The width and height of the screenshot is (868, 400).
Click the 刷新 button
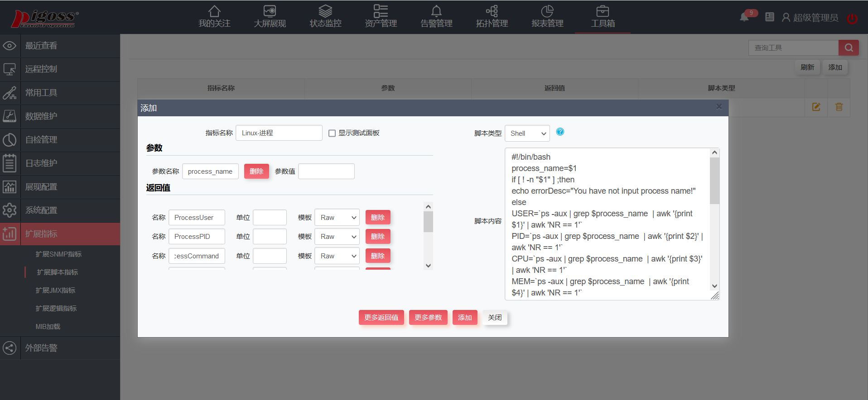(x=807, y=67)
